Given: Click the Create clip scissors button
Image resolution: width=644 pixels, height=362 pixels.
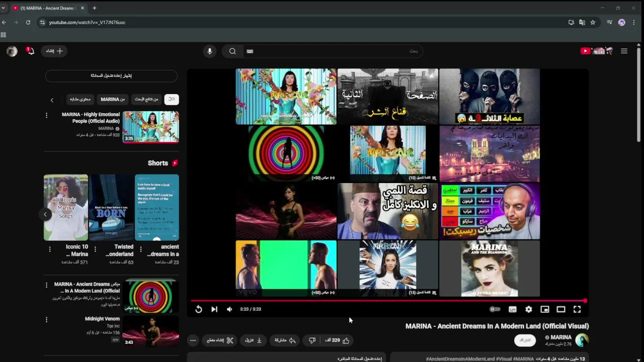Looking at the screenshot, I should click(220, 340).
